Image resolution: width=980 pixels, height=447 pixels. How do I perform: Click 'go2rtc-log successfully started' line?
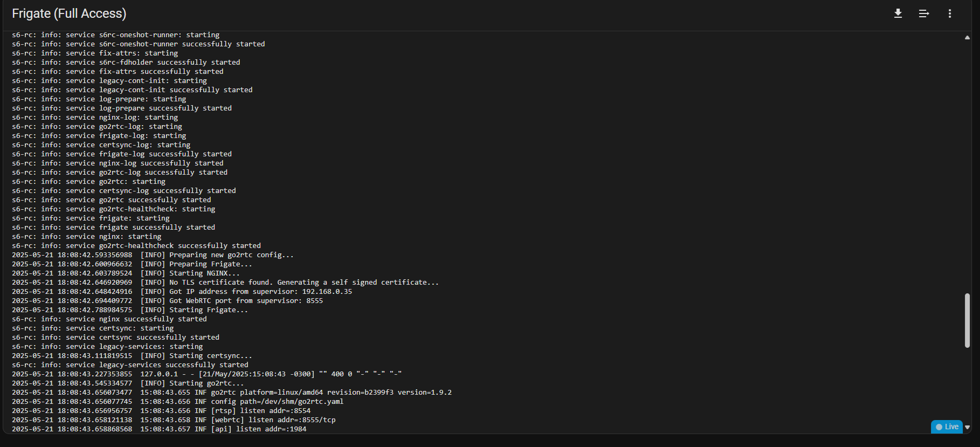[x=120, y=173]
